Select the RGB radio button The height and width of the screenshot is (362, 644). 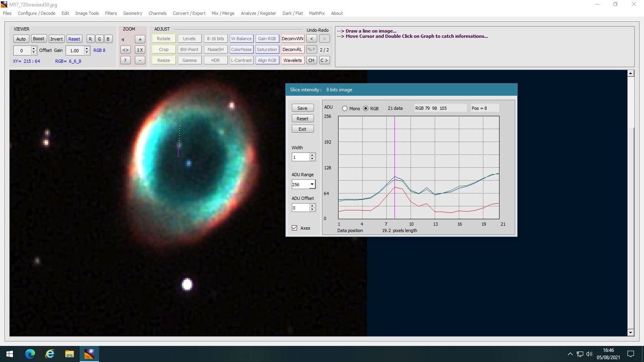366,109
